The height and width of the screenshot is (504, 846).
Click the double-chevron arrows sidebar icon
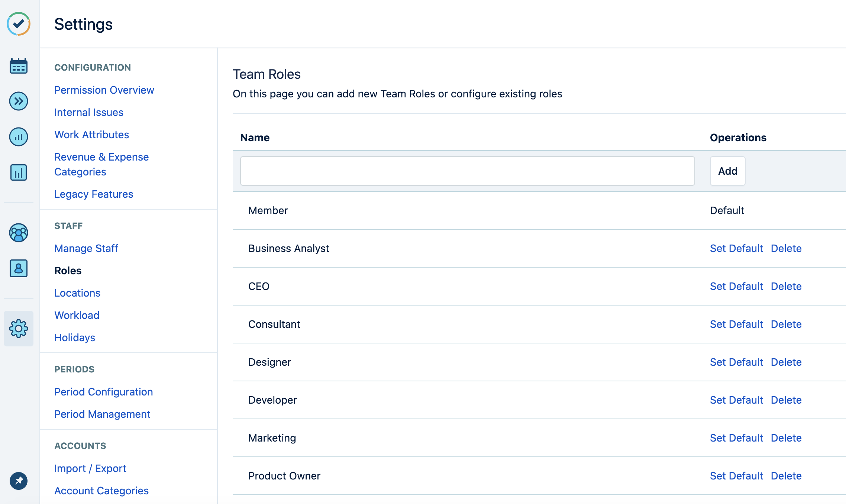[x=19, y=101]
